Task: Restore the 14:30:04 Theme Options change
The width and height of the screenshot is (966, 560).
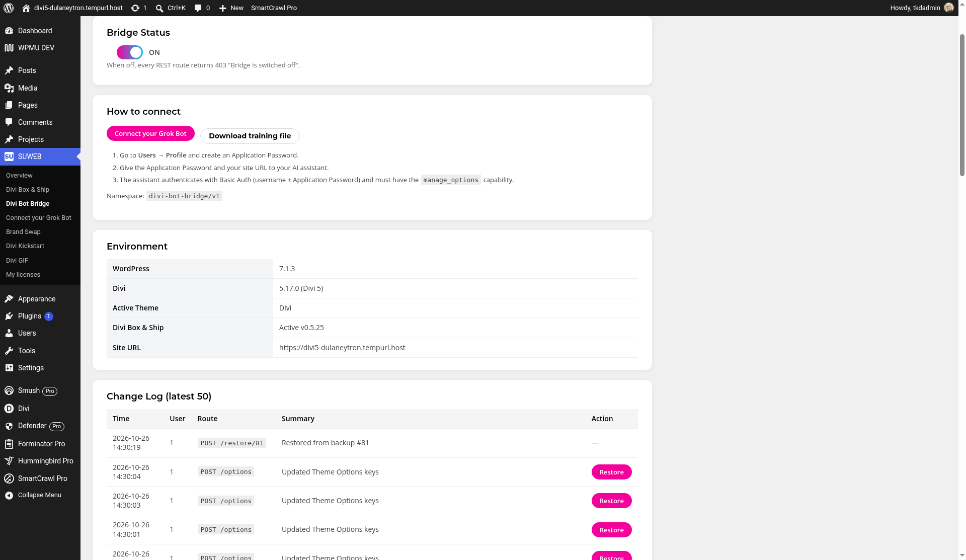Action: 612,472
